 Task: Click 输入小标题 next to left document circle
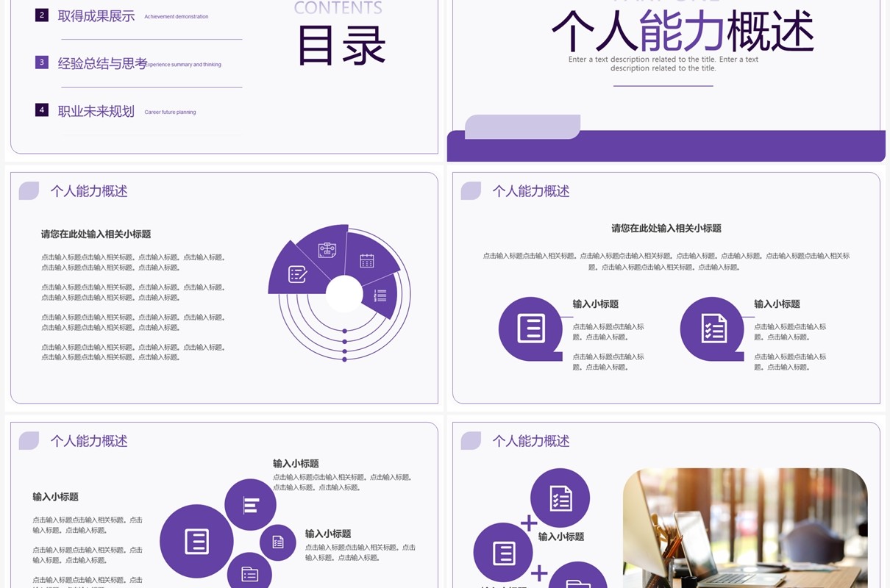[596, 304]
